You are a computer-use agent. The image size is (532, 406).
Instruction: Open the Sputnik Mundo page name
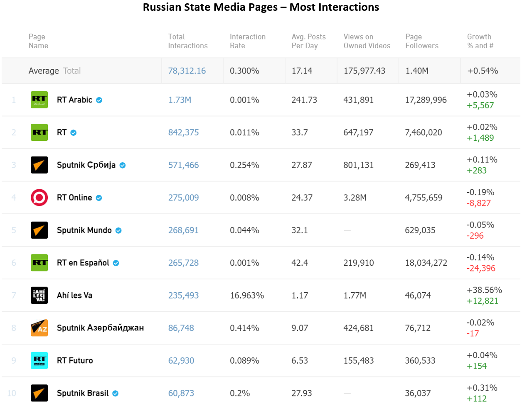[84, 230]
